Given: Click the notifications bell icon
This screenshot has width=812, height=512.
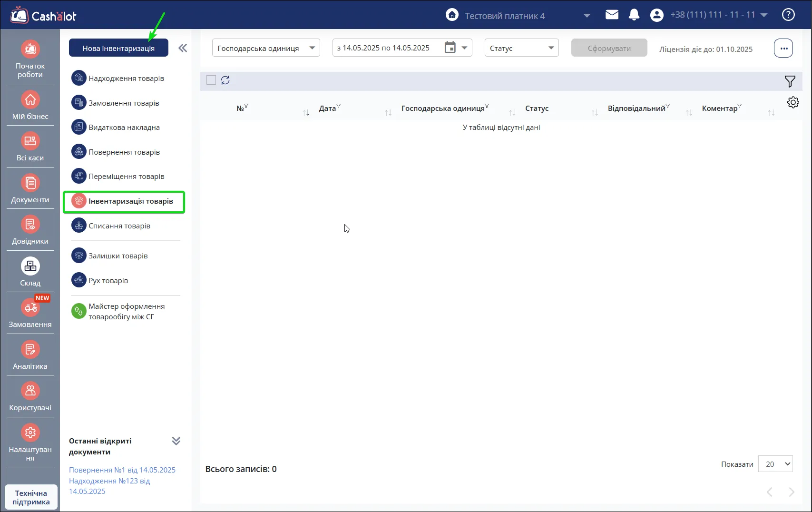Looking at the screenshot, I should coord(634,15).
